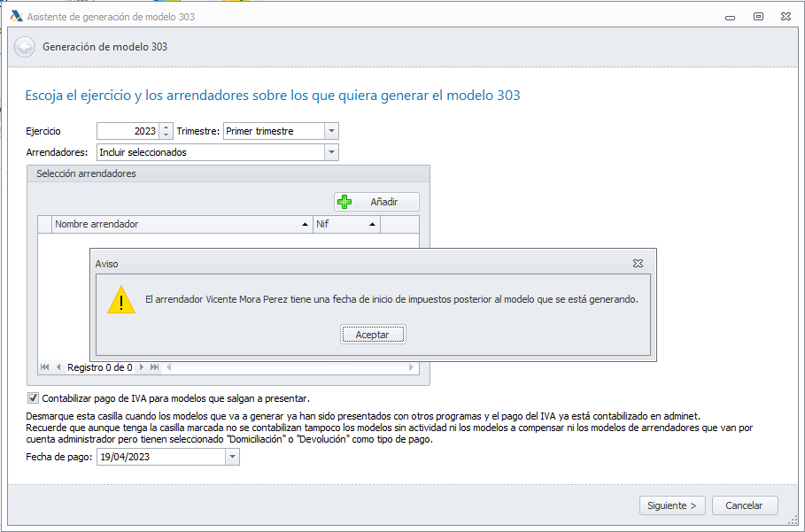Close the Aviso dialog with its X
This screenshot has width=805, height=532.
[638, 263]
